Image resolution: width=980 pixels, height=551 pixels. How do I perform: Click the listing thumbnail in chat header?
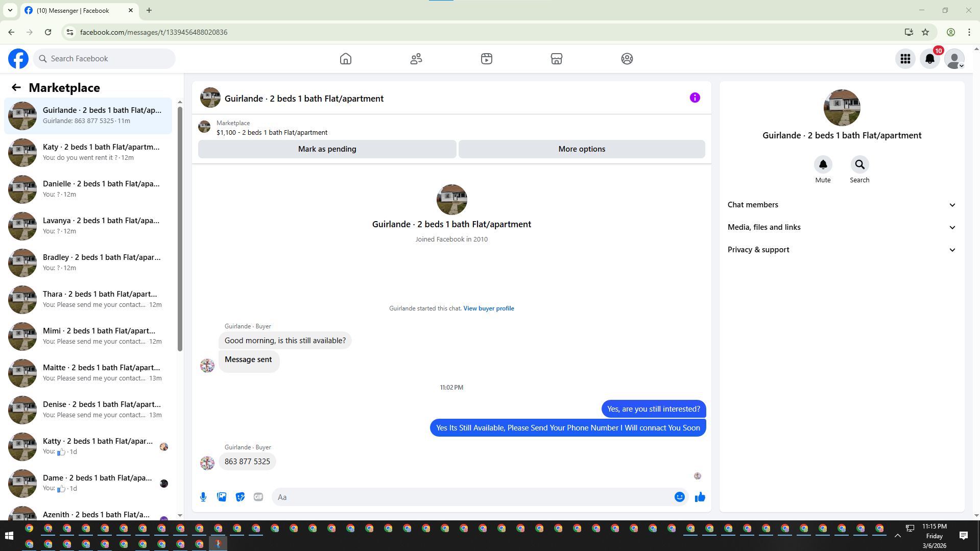210,98
